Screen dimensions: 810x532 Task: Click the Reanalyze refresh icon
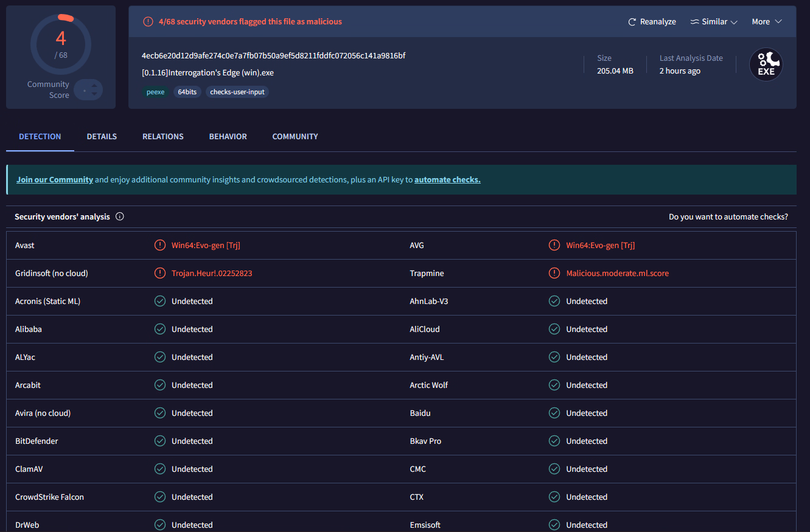[x=632, y=22]
